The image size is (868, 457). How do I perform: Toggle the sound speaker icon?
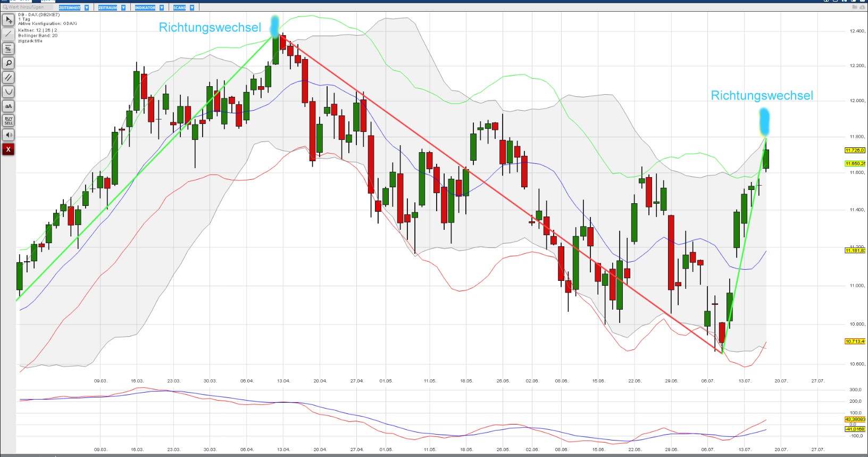9,135
